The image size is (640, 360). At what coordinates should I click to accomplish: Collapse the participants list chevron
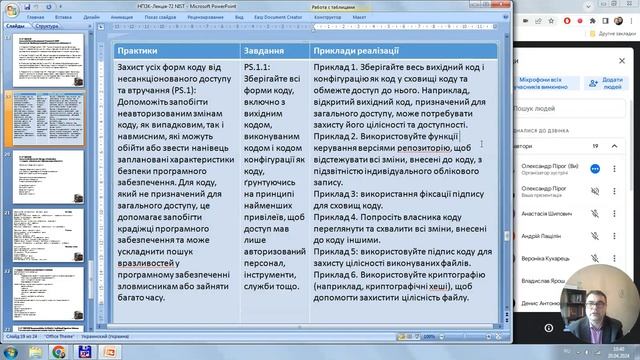(614, 146)
